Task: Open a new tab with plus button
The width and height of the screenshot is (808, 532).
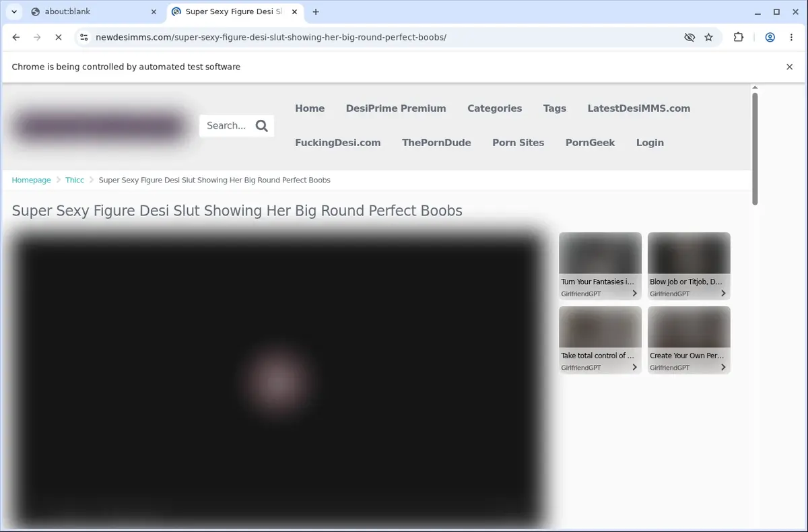Action: (316, 11)
